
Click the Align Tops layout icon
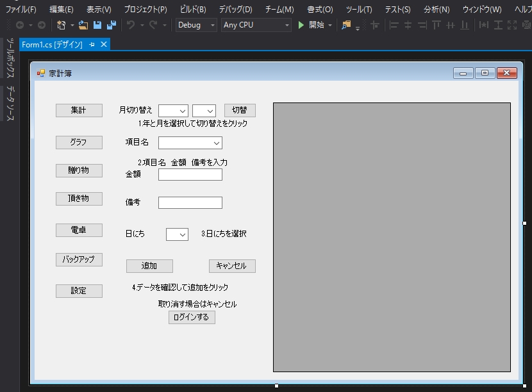[x=436, y=25]
